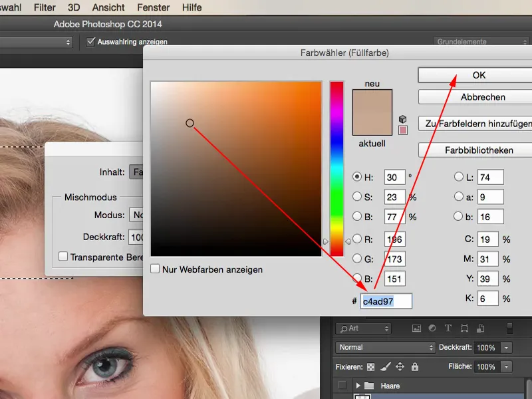
Task: Open the Grundelemente workspace dropdown
Action: coord(482,42)
